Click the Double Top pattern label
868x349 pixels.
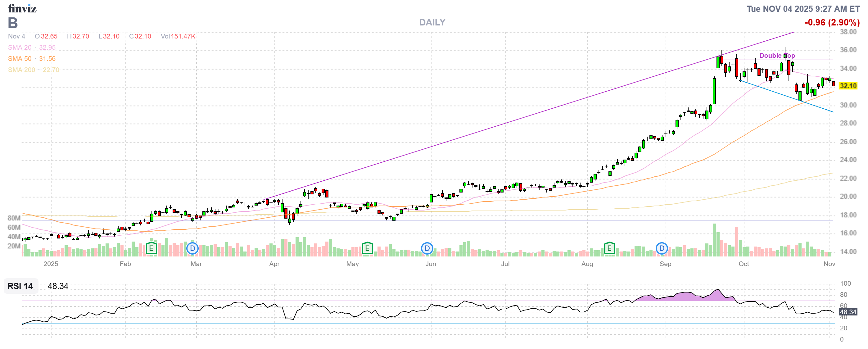point(777,56)
